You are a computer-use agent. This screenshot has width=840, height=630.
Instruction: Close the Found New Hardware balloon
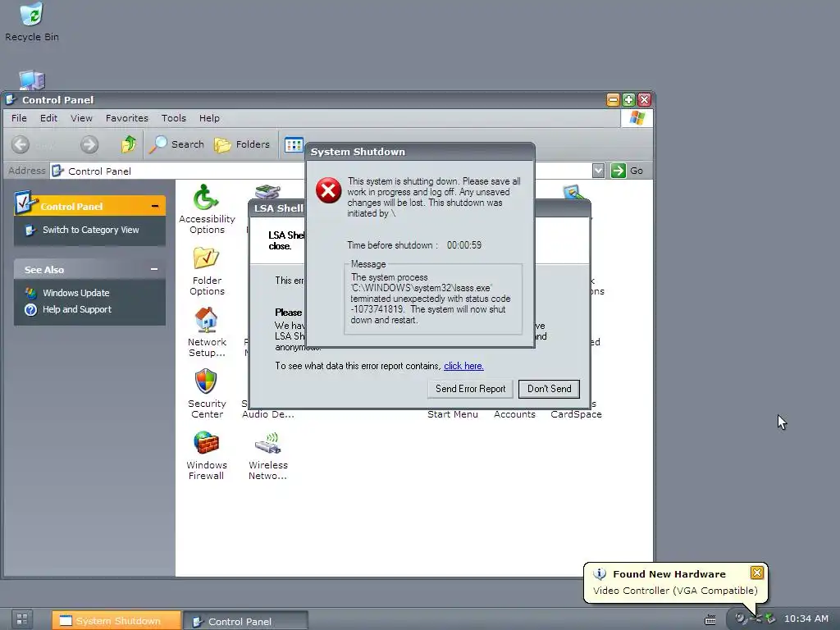pos(756,573)
